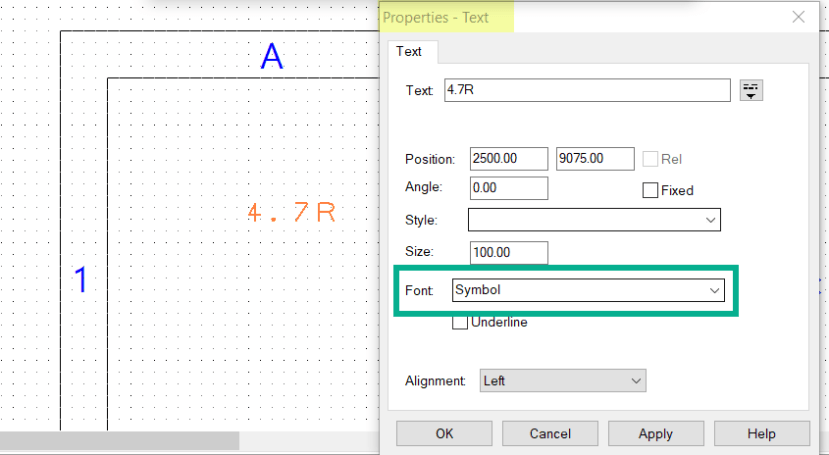
Task: Open the Style dropdown
Action: point(594,220)
